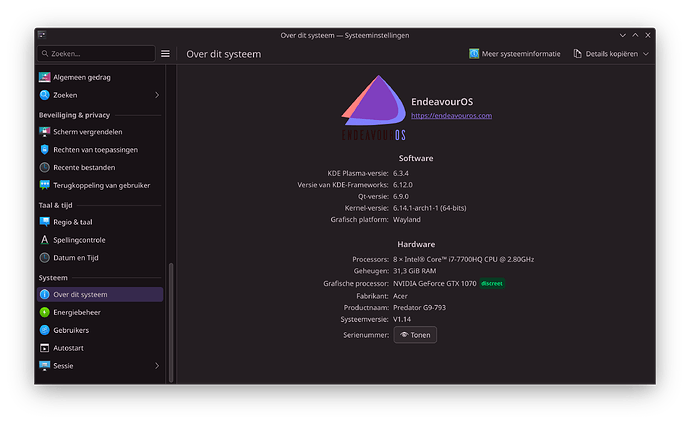690x425 pixels.
Task: Click the Hardware section heading
Action: (416, 244)
